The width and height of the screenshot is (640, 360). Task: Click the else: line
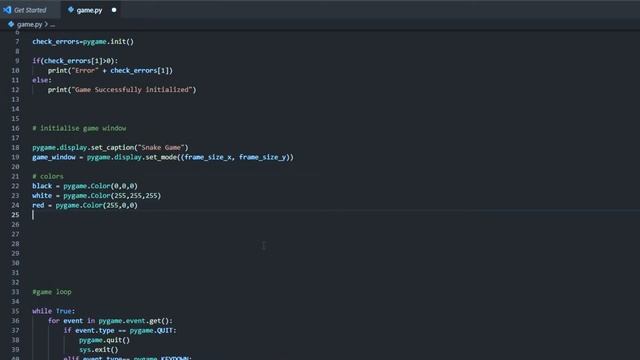42,80
